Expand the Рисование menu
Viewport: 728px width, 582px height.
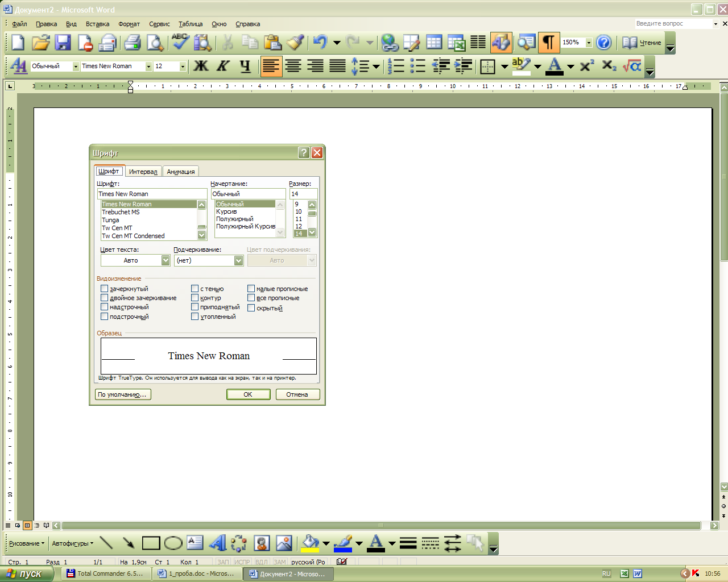pyautogui.click(x=27, y=543)
